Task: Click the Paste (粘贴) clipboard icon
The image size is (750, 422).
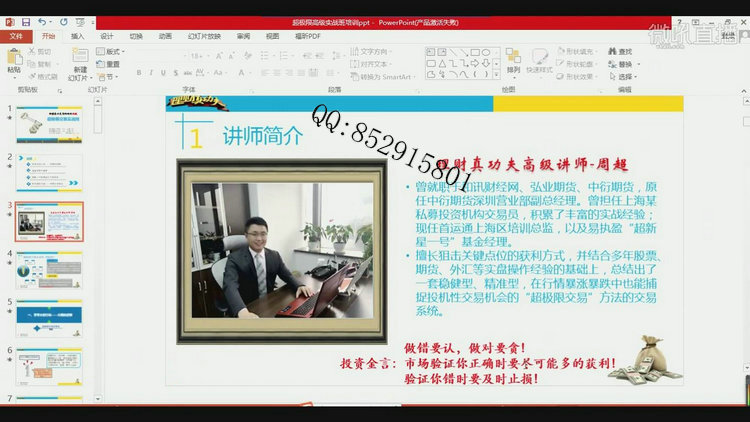Action: coord(14,59)
